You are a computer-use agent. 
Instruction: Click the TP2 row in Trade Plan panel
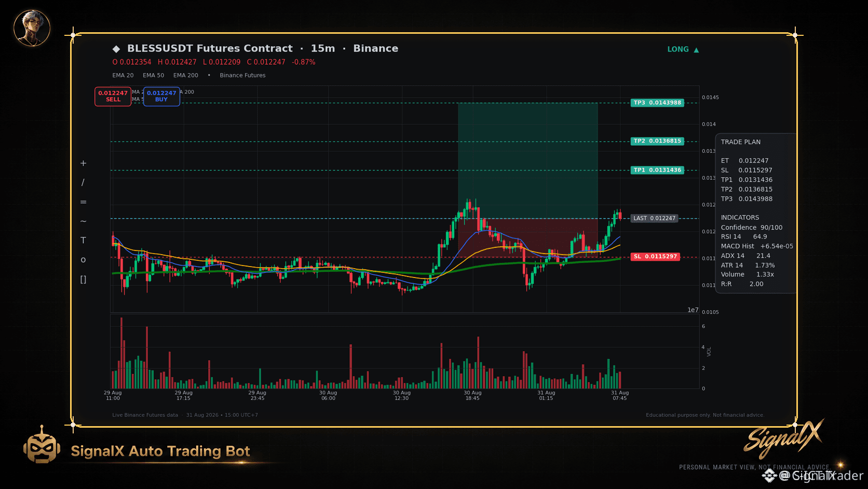(747, 190)
